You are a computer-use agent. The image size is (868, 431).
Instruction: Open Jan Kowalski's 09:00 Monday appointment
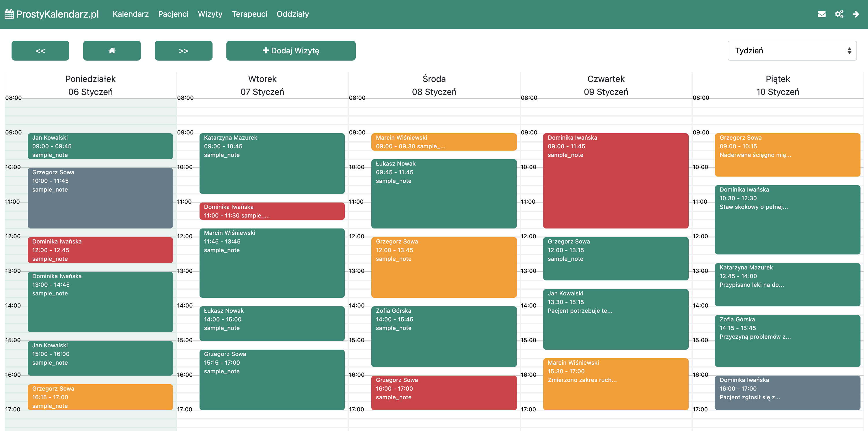point(100,146)
